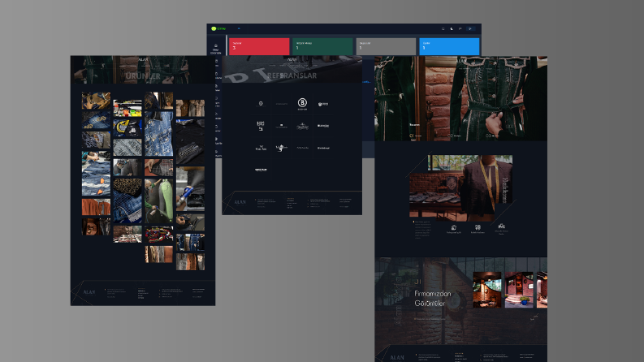Open the user profile button in admin header
The image size is (644, 362).
coord(471,28)
